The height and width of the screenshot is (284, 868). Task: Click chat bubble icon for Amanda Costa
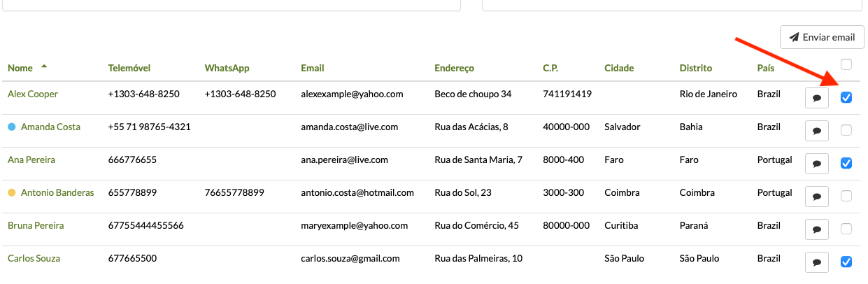[817, 131]
